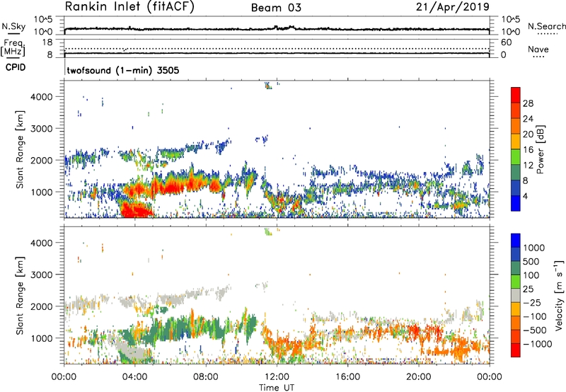The height and width of the screenshot is (392, 566).
Task: Click the '04:00' time axis label
Action: [135, 376]
